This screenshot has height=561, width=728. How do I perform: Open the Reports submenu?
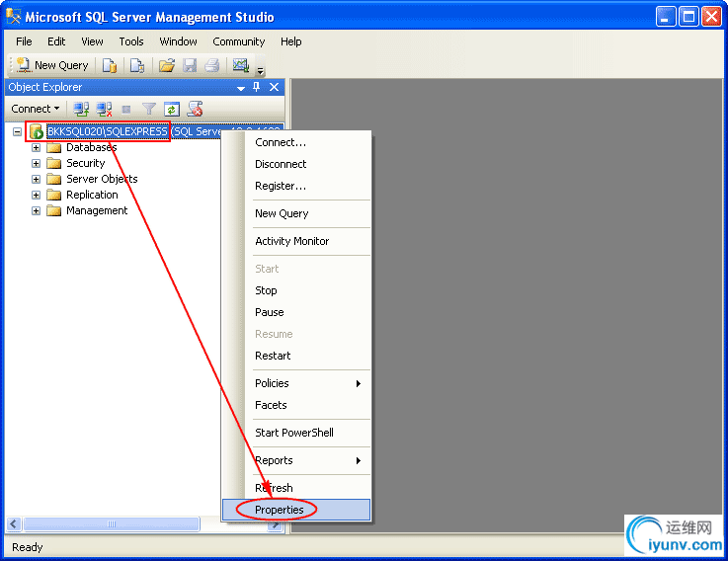[x=296, y=460]
